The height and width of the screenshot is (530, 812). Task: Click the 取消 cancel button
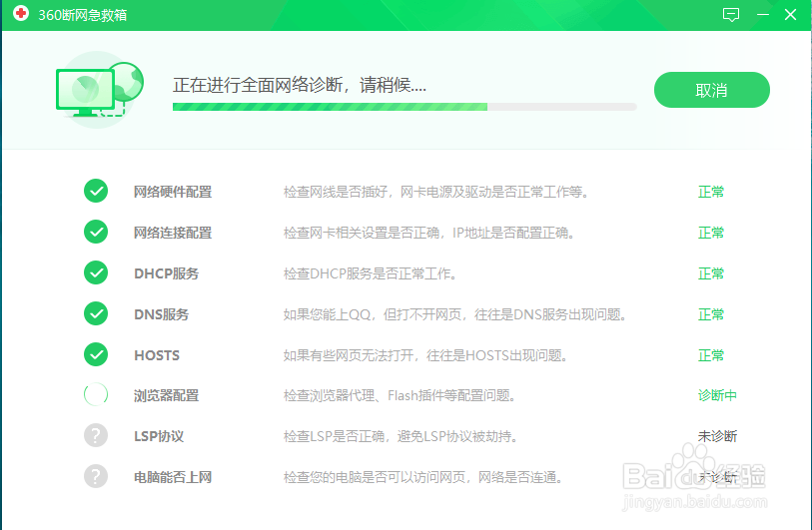click(x=711, y=90)
